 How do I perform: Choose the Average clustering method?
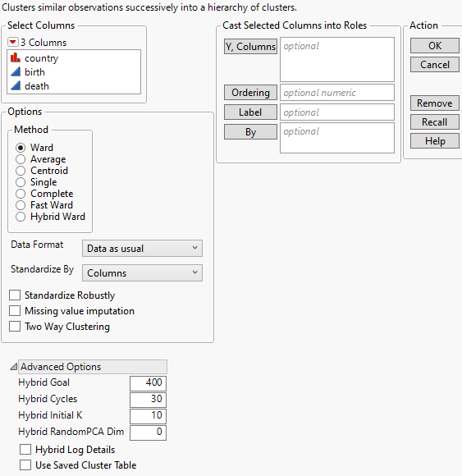(x=21, y=159)
